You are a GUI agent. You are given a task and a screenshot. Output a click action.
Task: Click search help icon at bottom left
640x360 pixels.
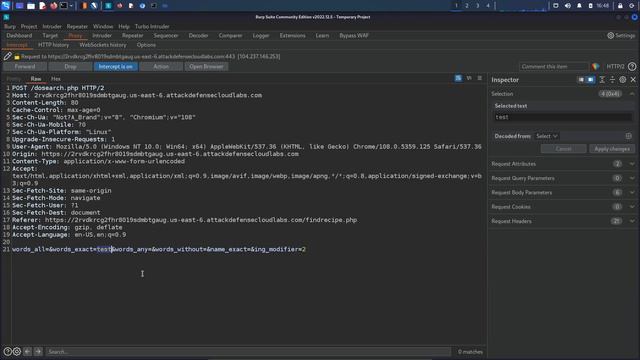(7, 351)
